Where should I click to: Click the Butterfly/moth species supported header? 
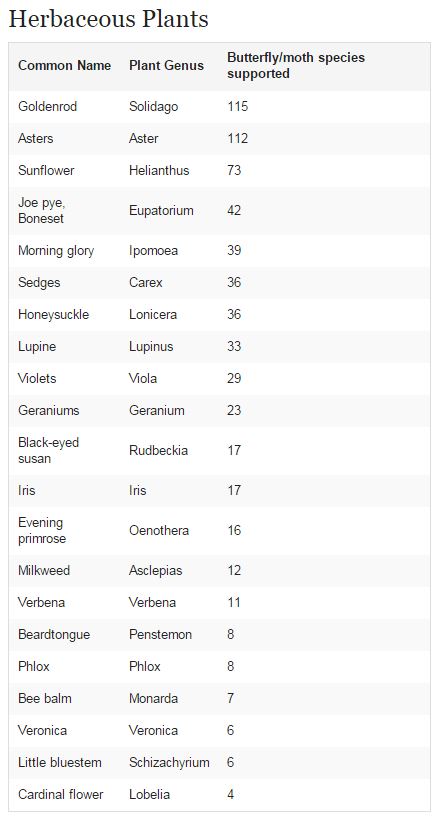click(296, 65)
